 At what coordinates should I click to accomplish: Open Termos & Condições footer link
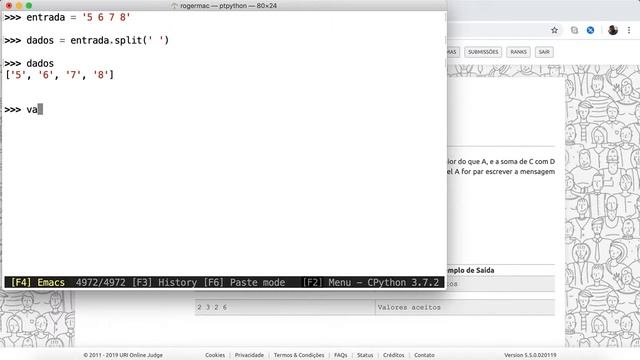(299, 355)
